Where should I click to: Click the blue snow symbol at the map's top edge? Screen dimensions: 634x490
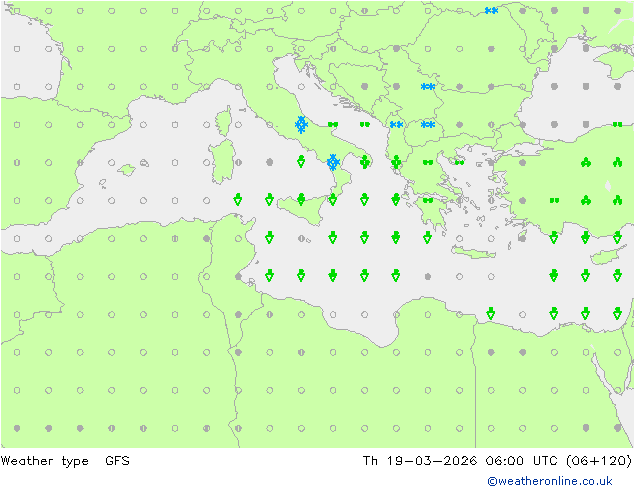pos(491,11)
